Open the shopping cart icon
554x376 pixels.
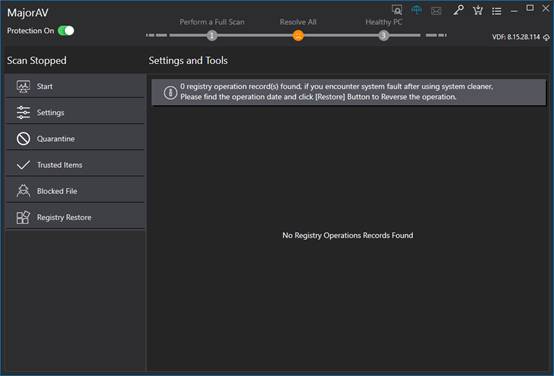(x=478, y=11)
